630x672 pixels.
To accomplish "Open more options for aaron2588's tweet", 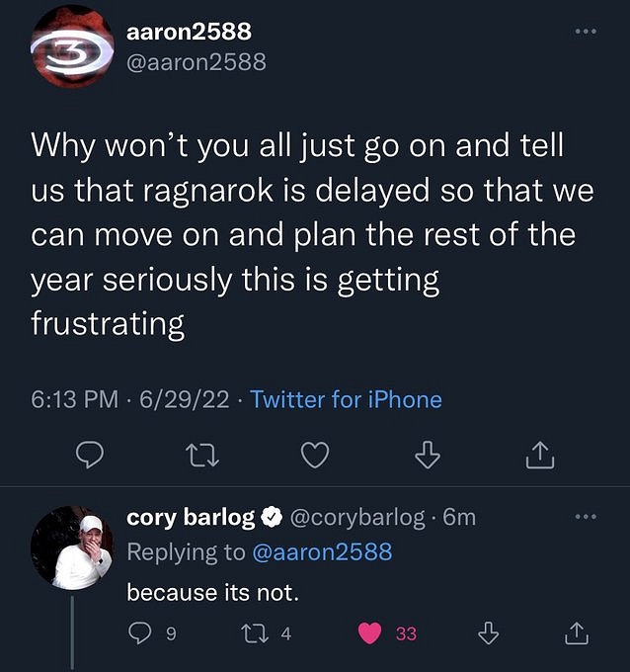I will pyautogui.click(x=586, y=33).
